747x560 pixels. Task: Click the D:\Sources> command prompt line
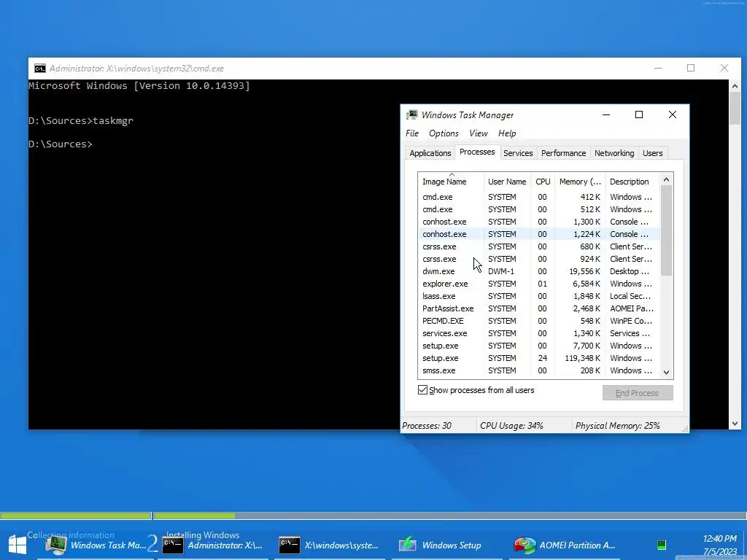pyautogui.click(x=61, y=144)
